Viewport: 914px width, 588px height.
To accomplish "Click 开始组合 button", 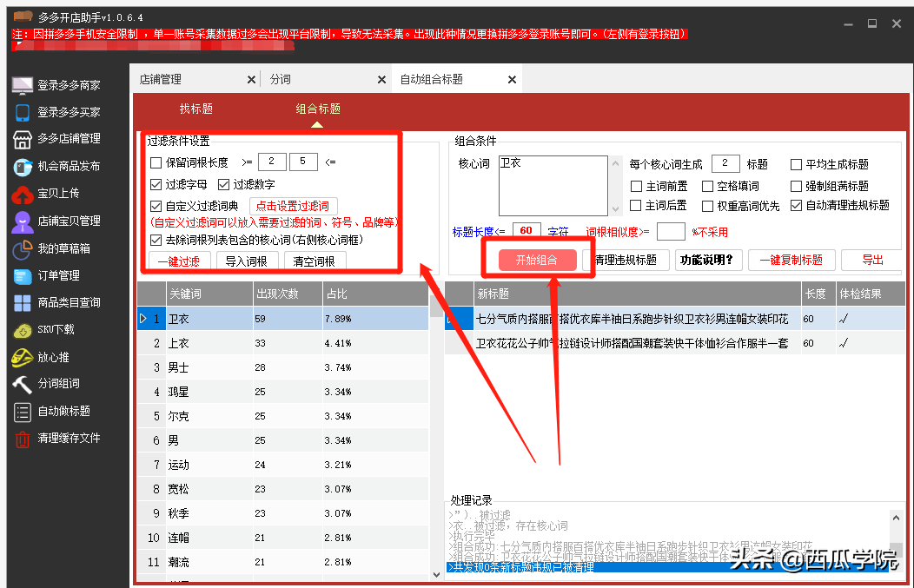I will pos(538,261).
